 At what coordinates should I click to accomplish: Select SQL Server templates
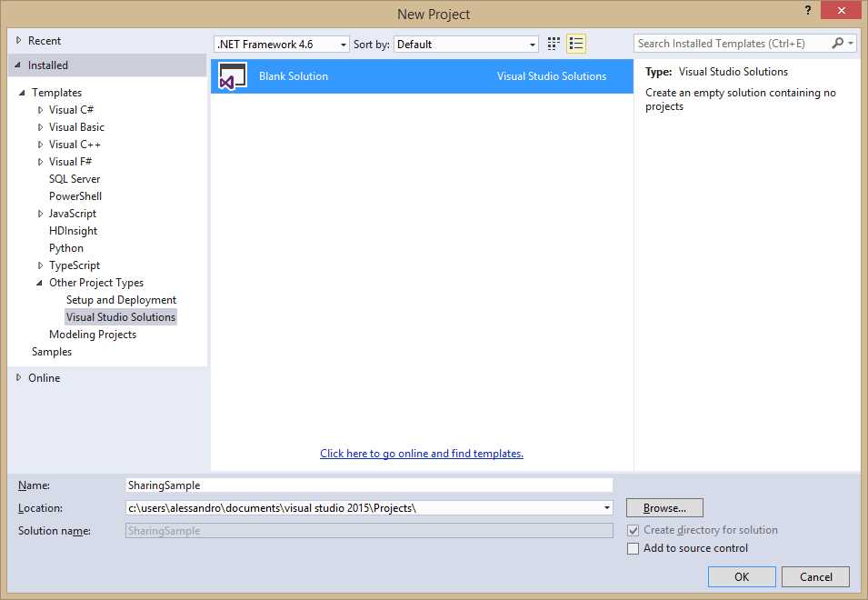pos(75,179)
